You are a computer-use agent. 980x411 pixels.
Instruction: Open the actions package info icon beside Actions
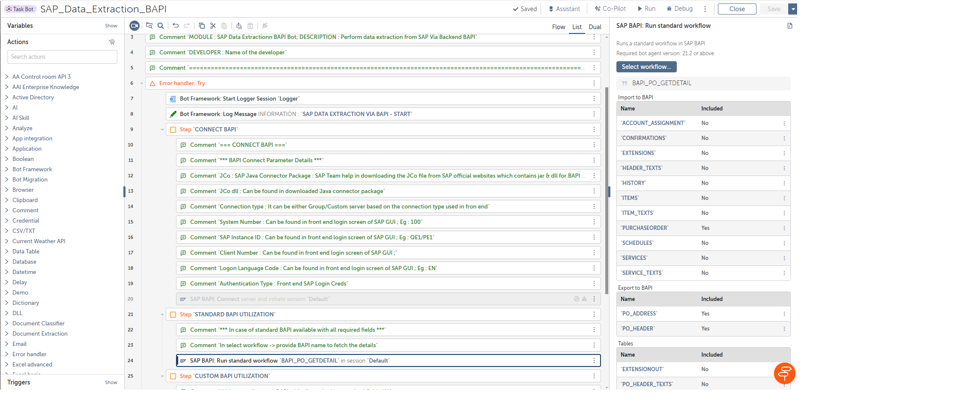pos(112,42)
